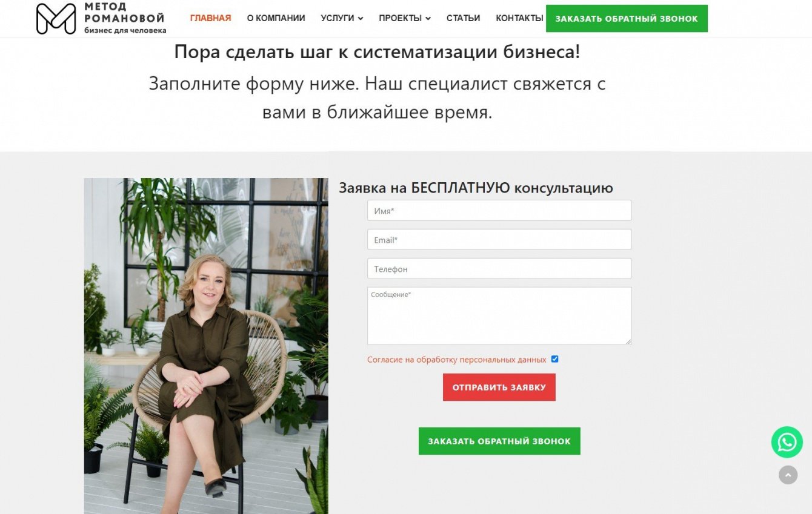Open the Контакты menu item
Screen dimensions: 812x514
519,18
